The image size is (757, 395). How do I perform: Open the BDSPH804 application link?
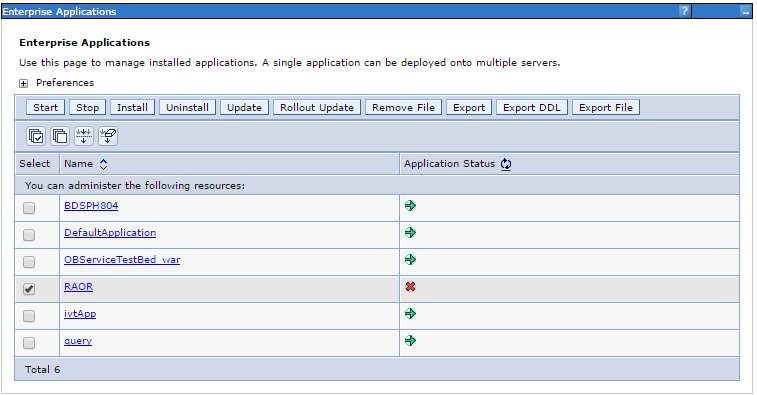(x=91, y=206)
